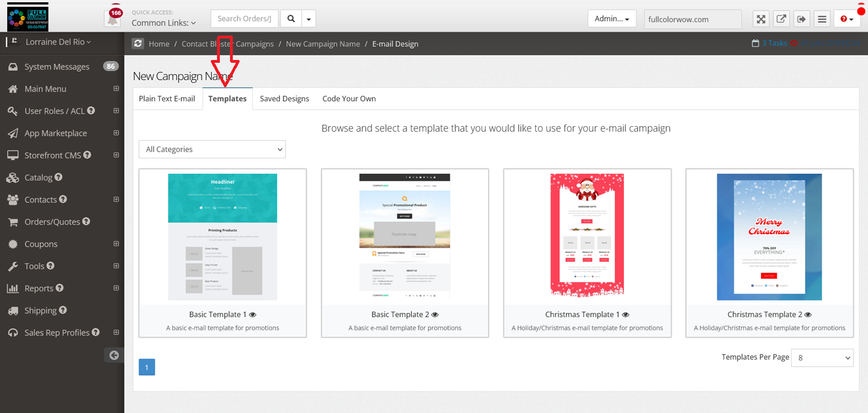Click the refresh icon beside Home breadcrumb
The width and height of the screenshot is (868, 413).
click(x=138, y=44)
